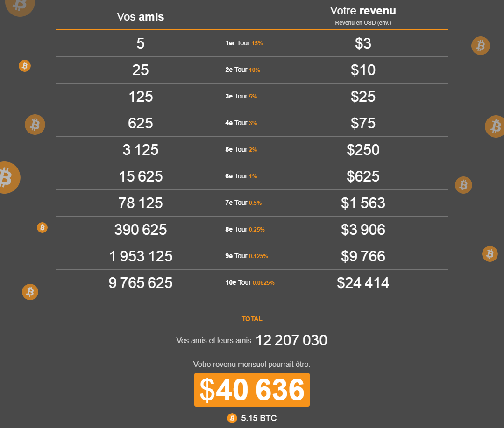Screen dimensions: 504x428
Task: Click the Bitcoin coin left of the 625 friends row
Action: tap(35, 125)
